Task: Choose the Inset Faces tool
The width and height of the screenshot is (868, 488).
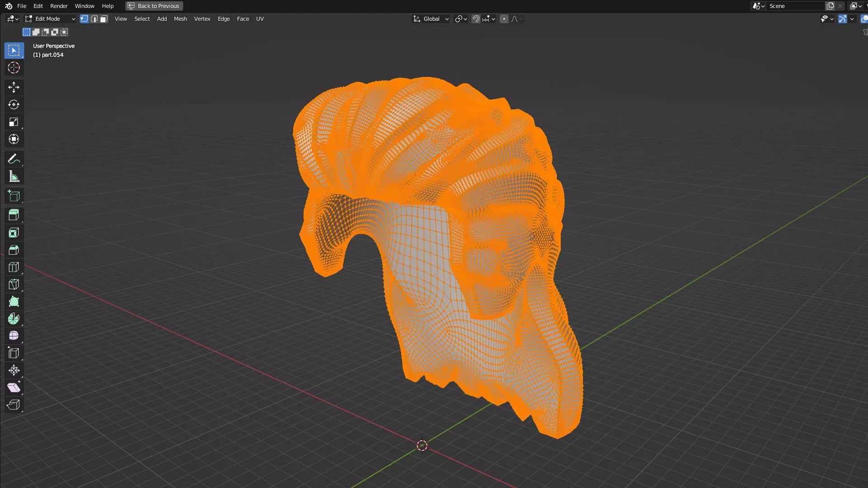Action: click(14, 233)
